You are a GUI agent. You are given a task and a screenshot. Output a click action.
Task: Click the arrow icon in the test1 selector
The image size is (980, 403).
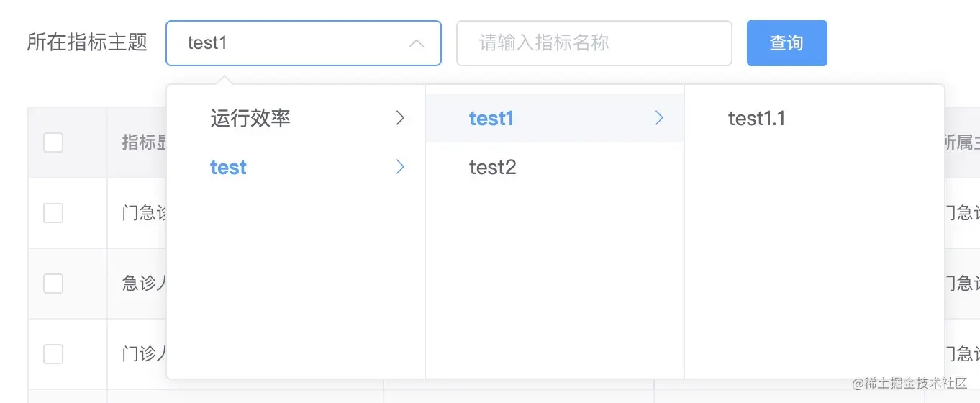416,43
